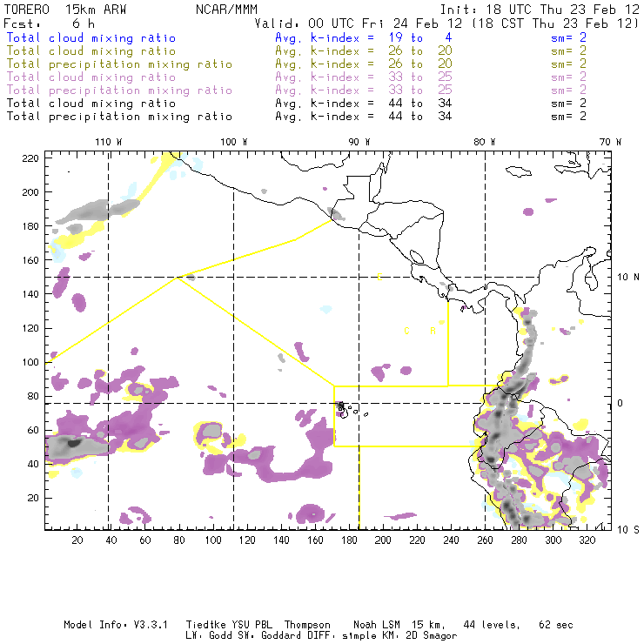
Task: Click the "100 W" longitude label
Action: click(234, 142)
